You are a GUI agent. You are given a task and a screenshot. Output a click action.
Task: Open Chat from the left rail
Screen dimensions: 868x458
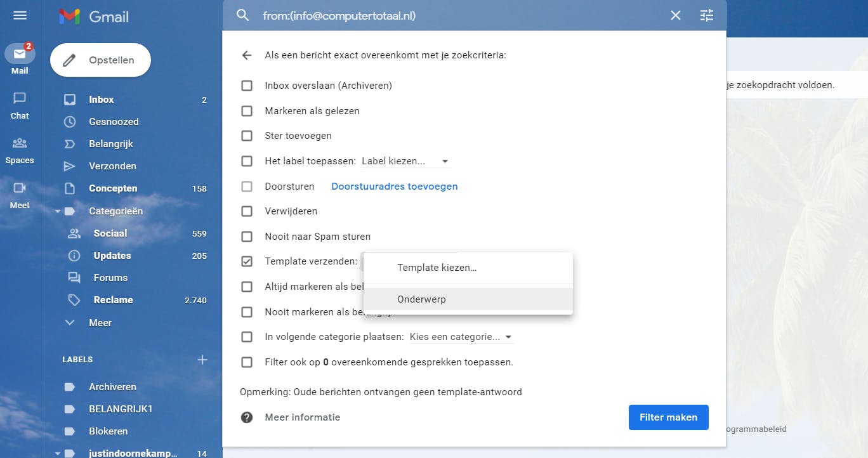click(20, 105)
